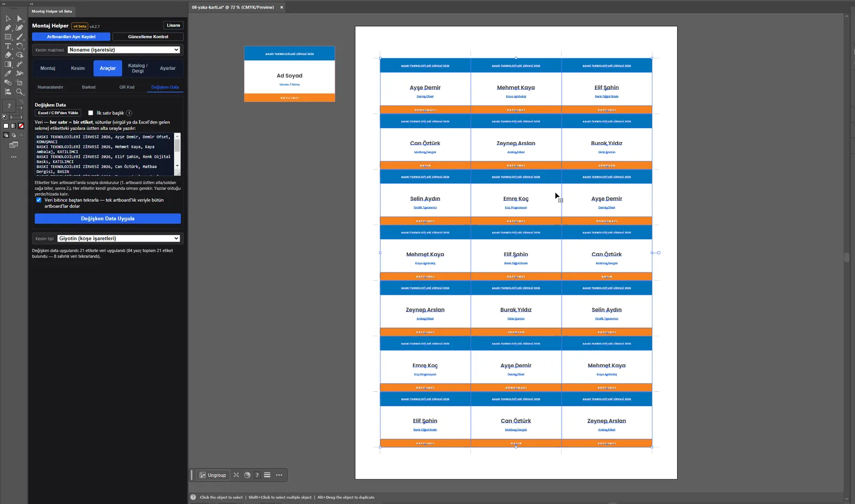Viewport: 855px width, 504px height.
Task: Switch to the Montaj tab
Action: [x=48, y=68]
